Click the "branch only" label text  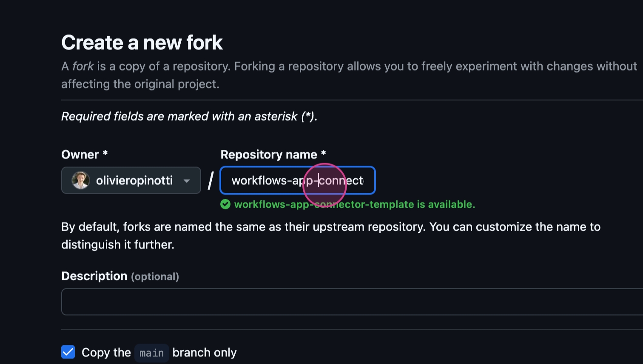(204, 353)
